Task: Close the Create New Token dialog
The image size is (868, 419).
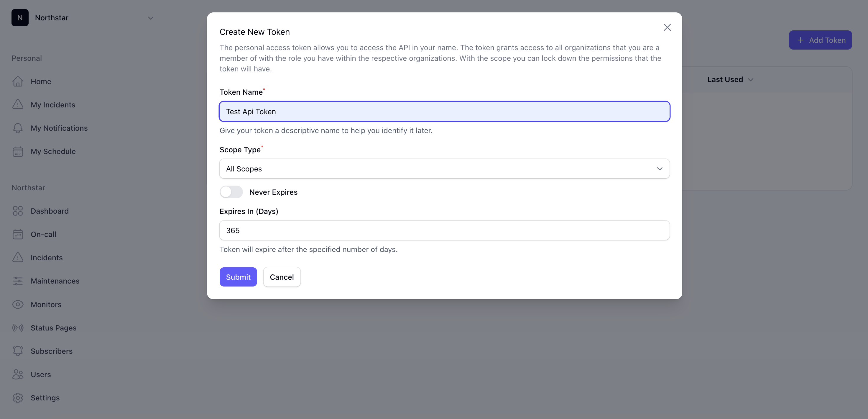Action: click(667, 27)
